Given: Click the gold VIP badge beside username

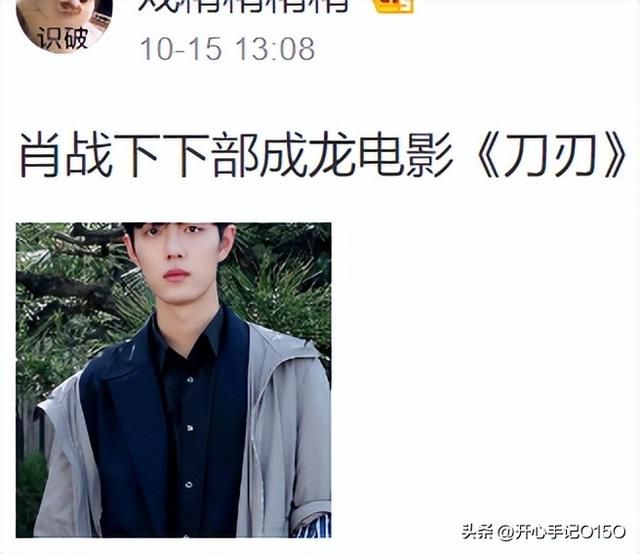Looking at the screenshot, I should click(x=393, y=5).
